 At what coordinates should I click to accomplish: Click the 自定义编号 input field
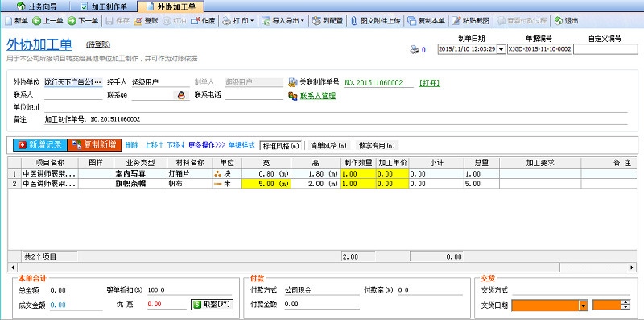point(605,49)
